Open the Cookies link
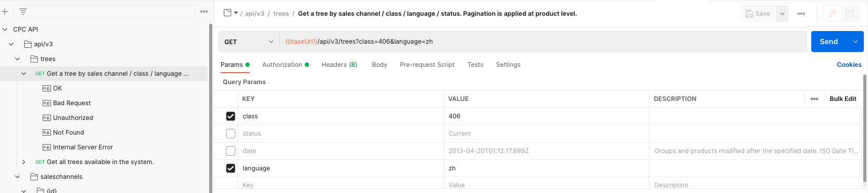This screenshot has width=868, height=193. coord(849,65)
